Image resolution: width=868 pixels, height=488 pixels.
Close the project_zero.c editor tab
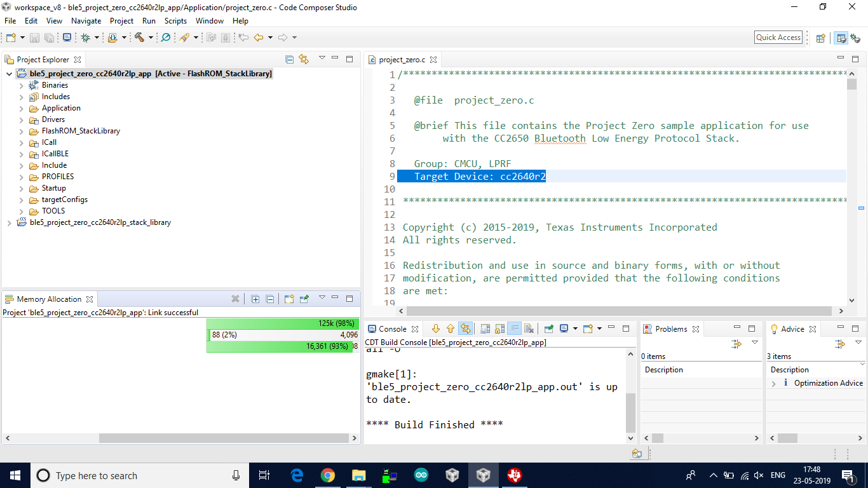pos(433,60)
